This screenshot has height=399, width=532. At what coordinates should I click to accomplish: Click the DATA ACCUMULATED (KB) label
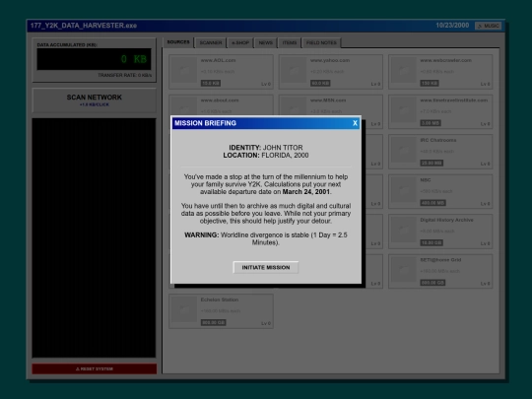[x=67, y=44]
